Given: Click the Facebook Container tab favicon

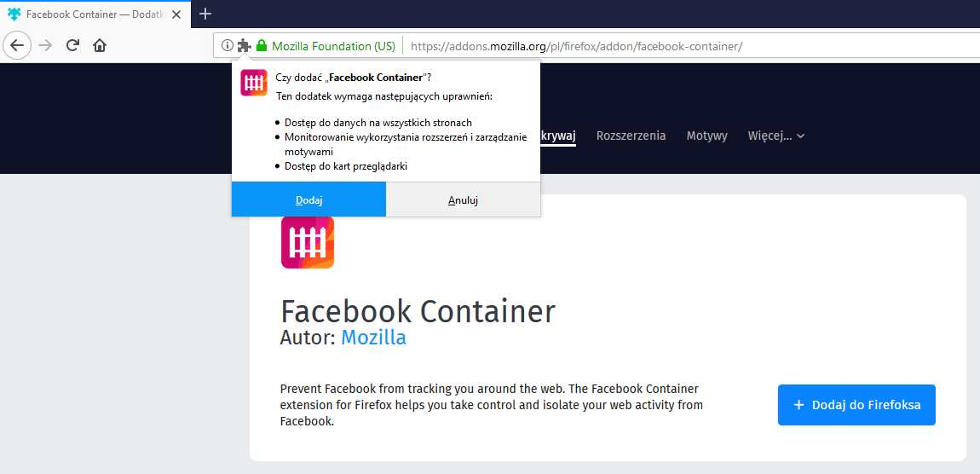Looking at the screenshot, I should coord(14,14).
